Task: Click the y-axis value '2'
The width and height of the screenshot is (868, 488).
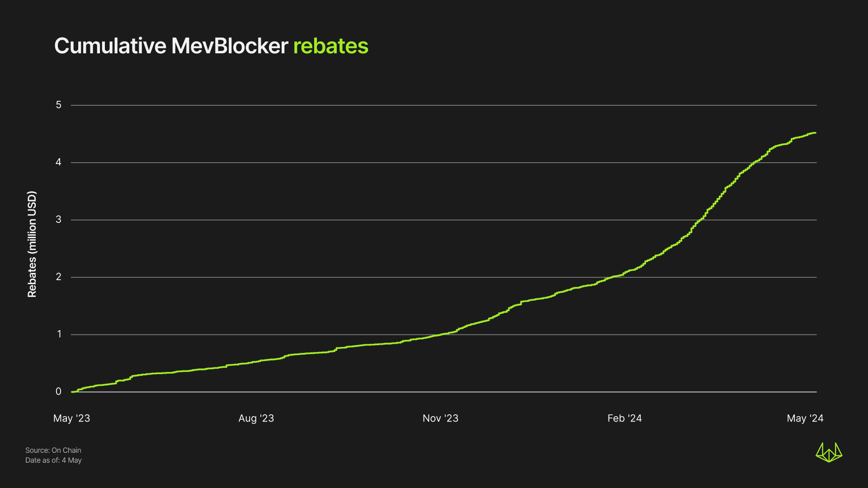Action: coord(58,277)
